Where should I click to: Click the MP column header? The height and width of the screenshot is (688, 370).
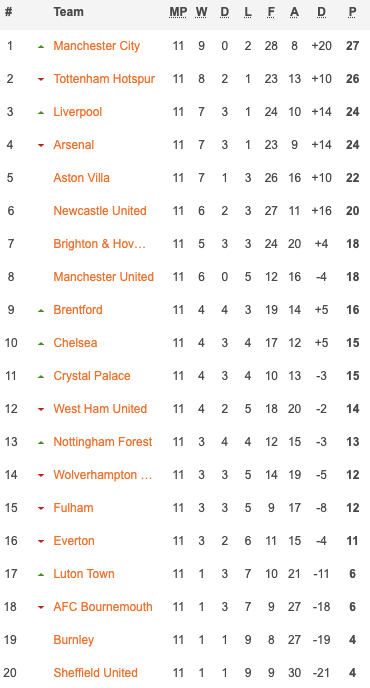pyautogui.click(x=178, y=12)
